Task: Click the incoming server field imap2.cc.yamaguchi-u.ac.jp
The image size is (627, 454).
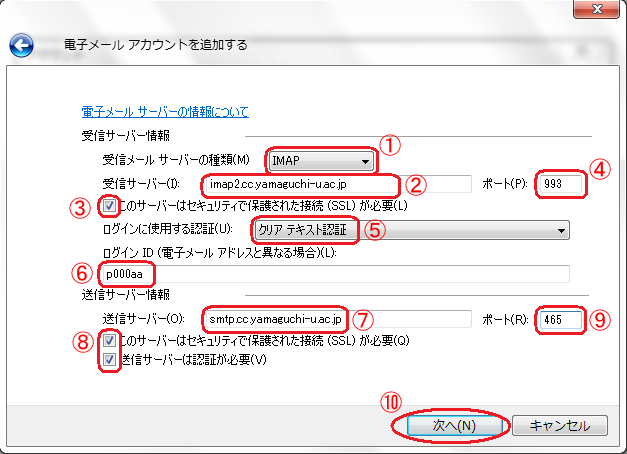Action: (x=338, y=184)
